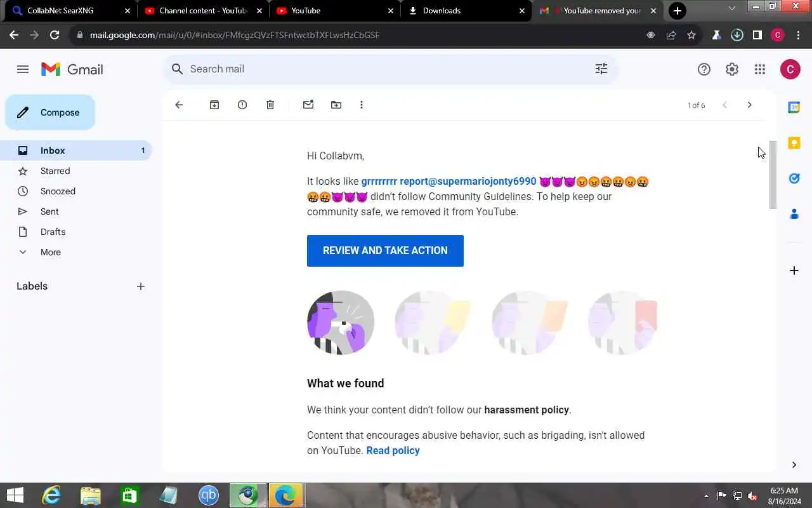This screenshot has height=508, width=812.
Task: Open the email More options menu
Action: click(x=362, y=105)
